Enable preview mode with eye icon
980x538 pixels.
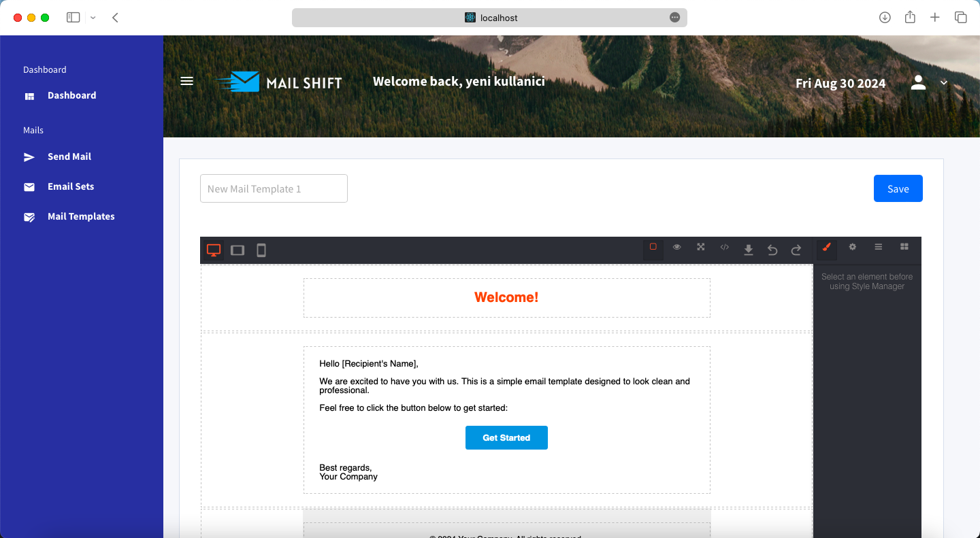tap(676, 248)
